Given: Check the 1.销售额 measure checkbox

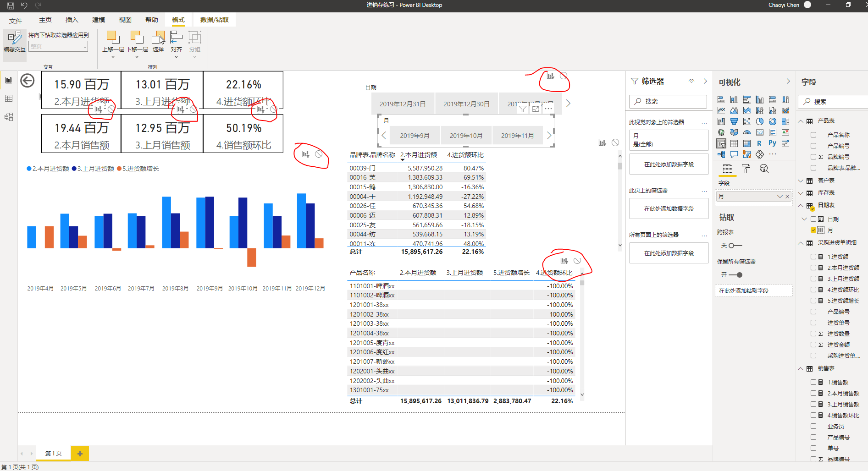Looking at the screenshot, I should pyautogui.click(x=813, y=382).
